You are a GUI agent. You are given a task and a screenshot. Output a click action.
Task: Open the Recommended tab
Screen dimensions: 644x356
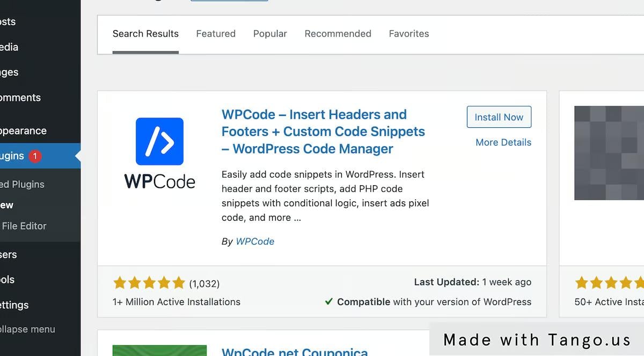pyautogui.click(x=338, y=34)
